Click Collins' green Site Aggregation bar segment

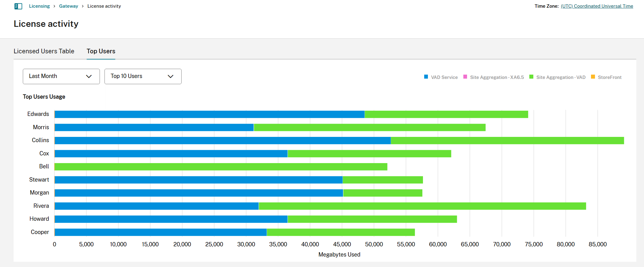click(x=507, y=141)
